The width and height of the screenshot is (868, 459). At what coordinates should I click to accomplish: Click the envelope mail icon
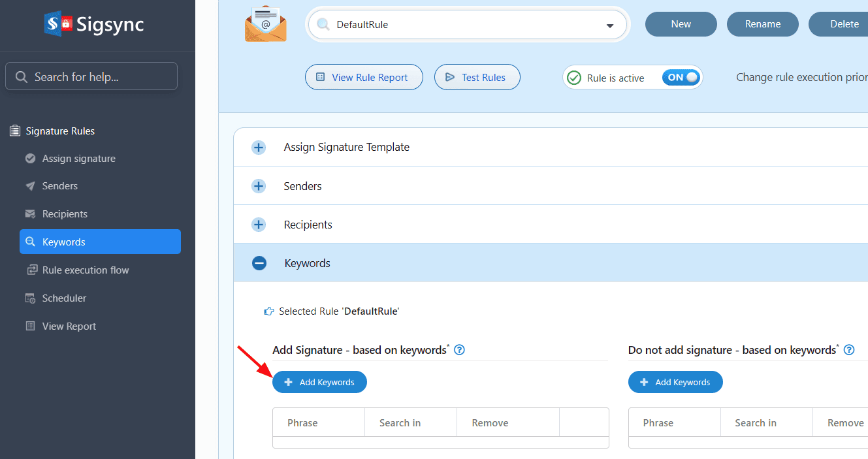coord(266,24)
